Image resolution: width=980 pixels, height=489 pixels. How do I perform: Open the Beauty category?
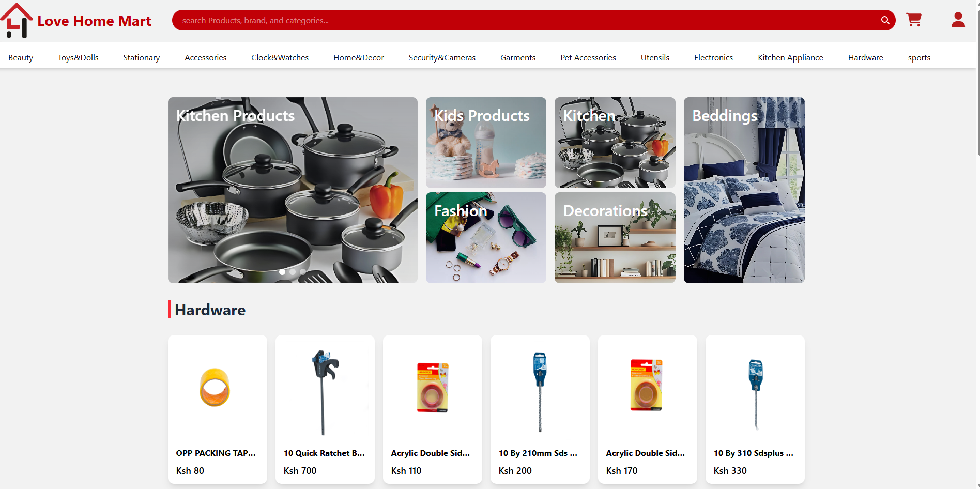pos(21,58)
